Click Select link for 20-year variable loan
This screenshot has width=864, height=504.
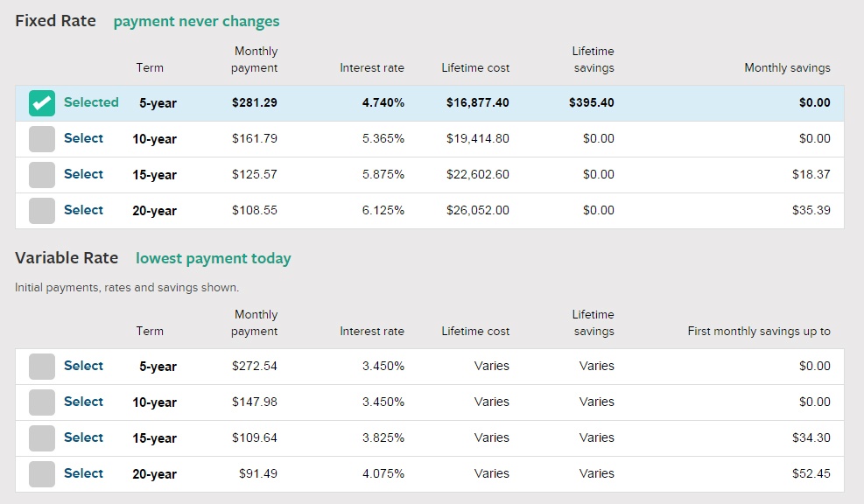coord(83,473)
